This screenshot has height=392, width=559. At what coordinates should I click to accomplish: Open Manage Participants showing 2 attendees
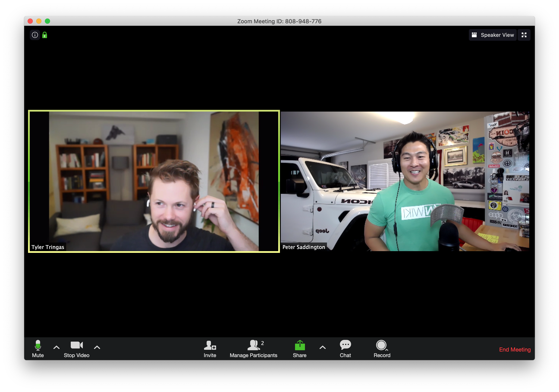click(x=254, y=349)
